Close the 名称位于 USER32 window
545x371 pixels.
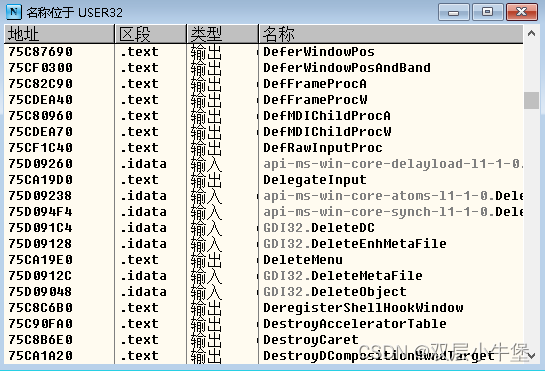pyautogui.click(x=522, y=12)
